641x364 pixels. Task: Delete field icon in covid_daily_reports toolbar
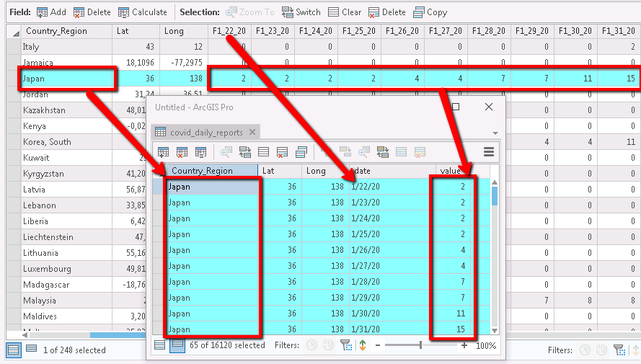[182, 152]
